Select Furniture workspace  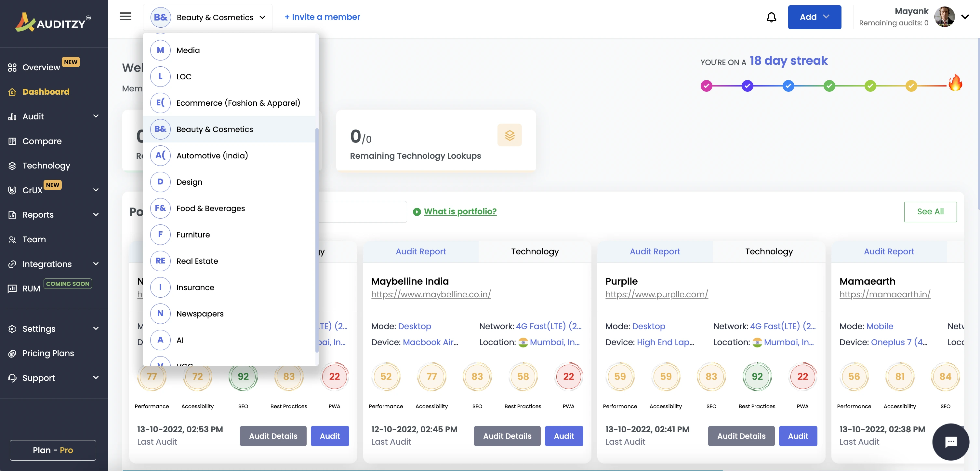coord(229,235)
